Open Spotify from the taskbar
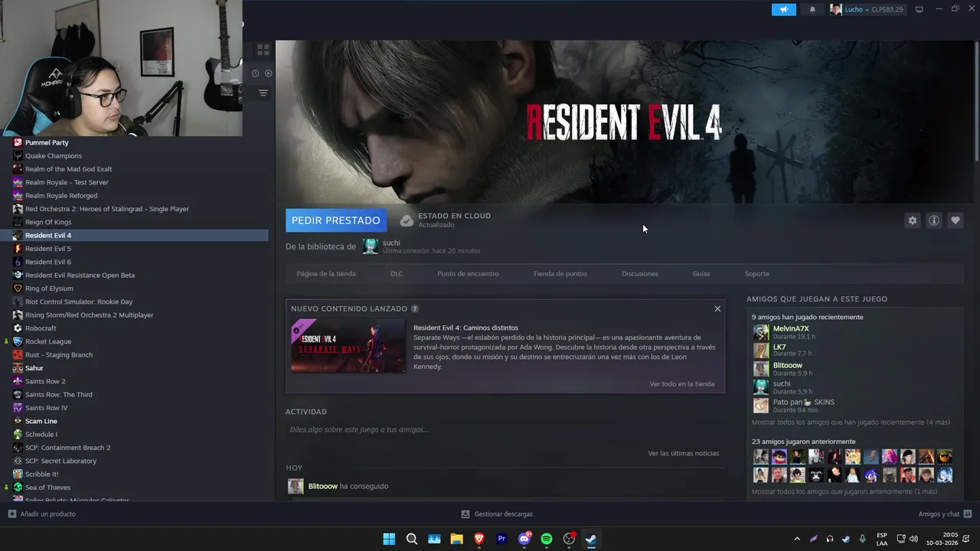Image resolution: width=980 pixels, height=551 pixels. (547, 539)
